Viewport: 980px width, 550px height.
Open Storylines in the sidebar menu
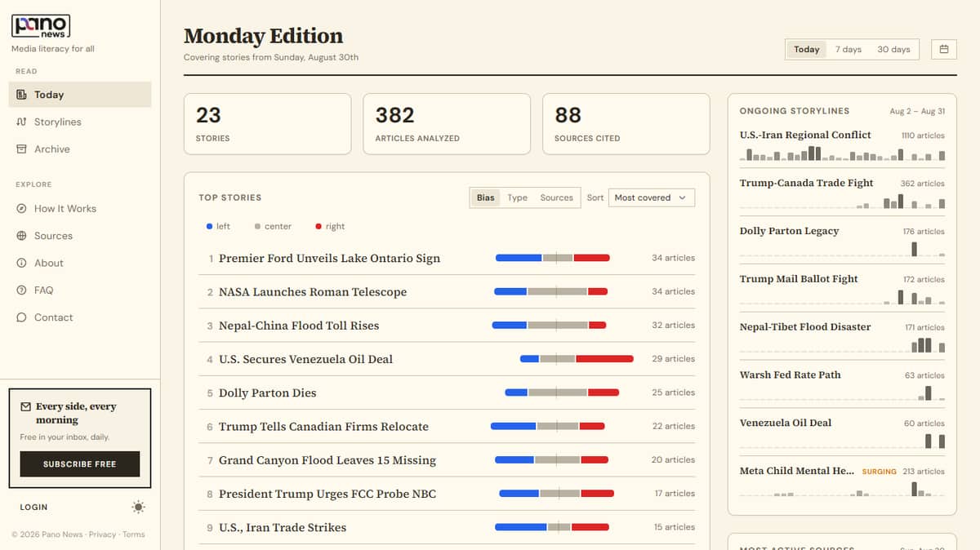coord(80,122)
